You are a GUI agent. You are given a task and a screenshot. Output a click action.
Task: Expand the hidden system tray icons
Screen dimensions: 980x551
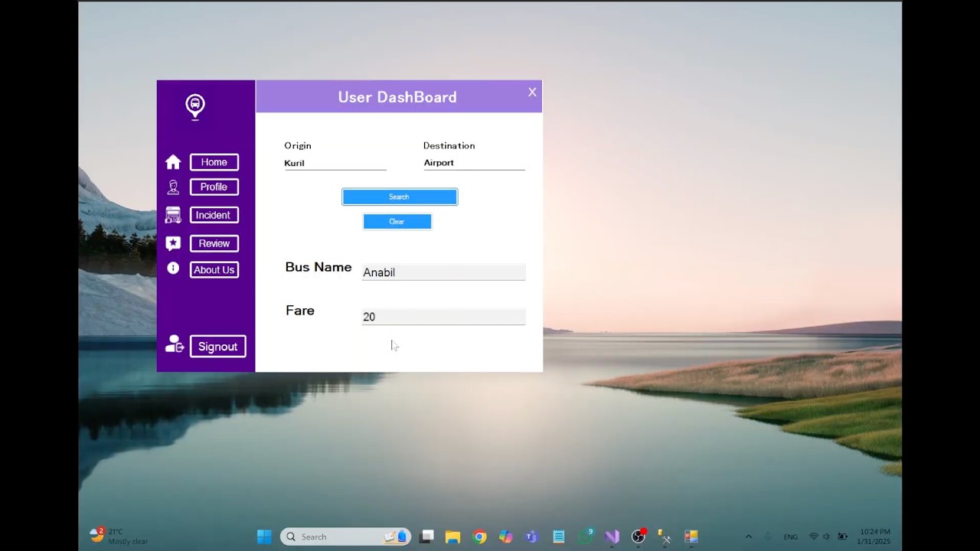tap(749, 536)
